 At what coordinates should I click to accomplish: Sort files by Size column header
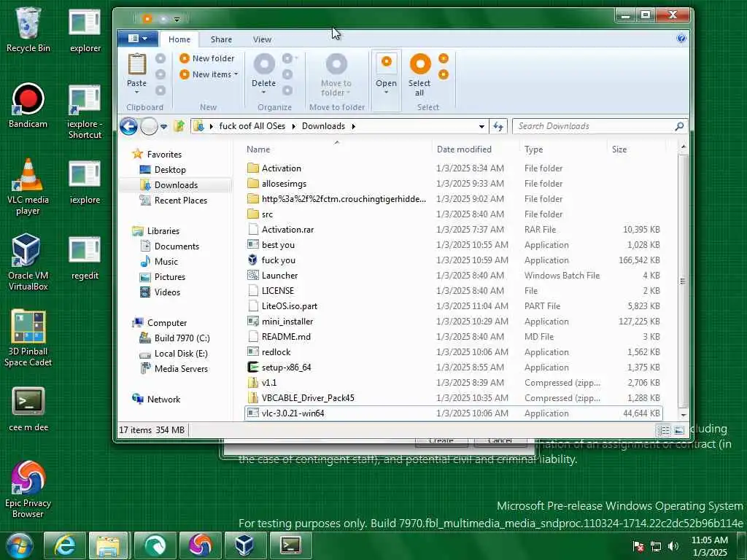(x=619, y=149)
